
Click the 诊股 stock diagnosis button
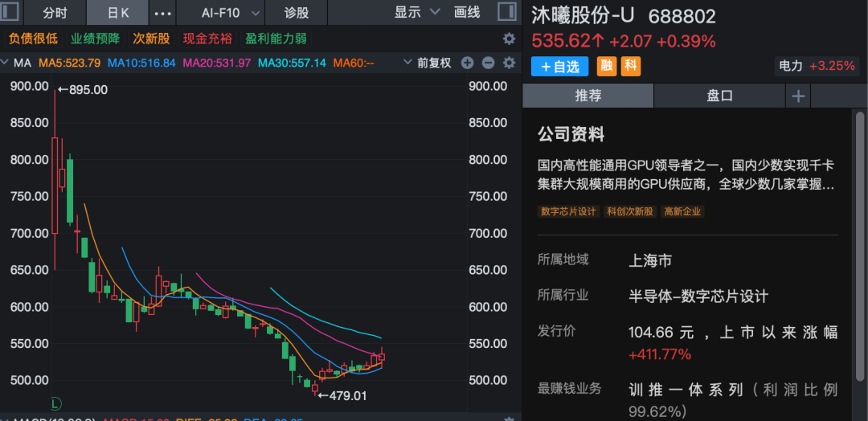click(x=296, y=13)
